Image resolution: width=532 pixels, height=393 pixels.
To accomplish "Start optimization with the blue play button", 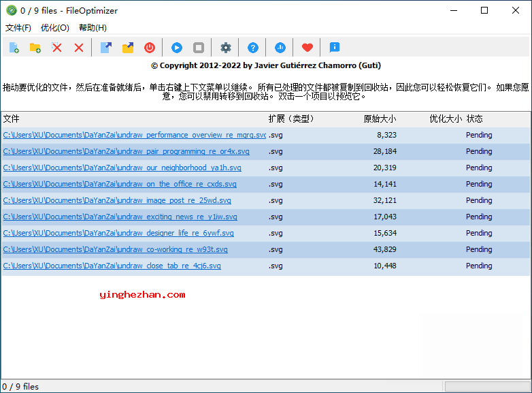I will [177, 48].
